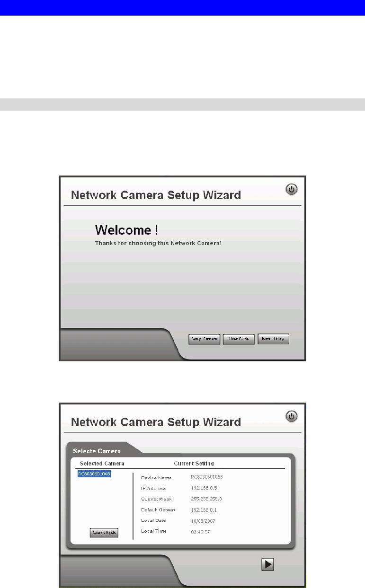Viewport: 365px width, 588px height.
Task: Click the Default Gateway value 192.168.0.1
Action: [204, 510]
